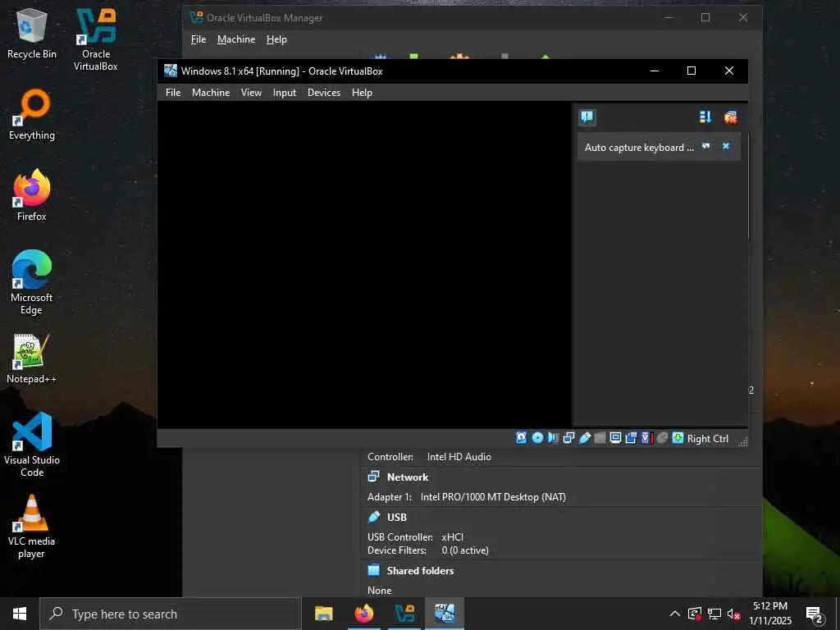
Task: Expand the Auto capture keyboard notification text
Action: (639, 148)
